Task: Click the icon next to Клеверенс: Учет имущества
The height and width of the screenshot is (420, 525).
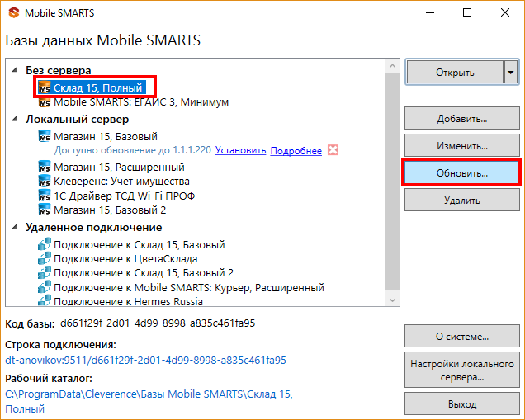Action: pos(45,182)
